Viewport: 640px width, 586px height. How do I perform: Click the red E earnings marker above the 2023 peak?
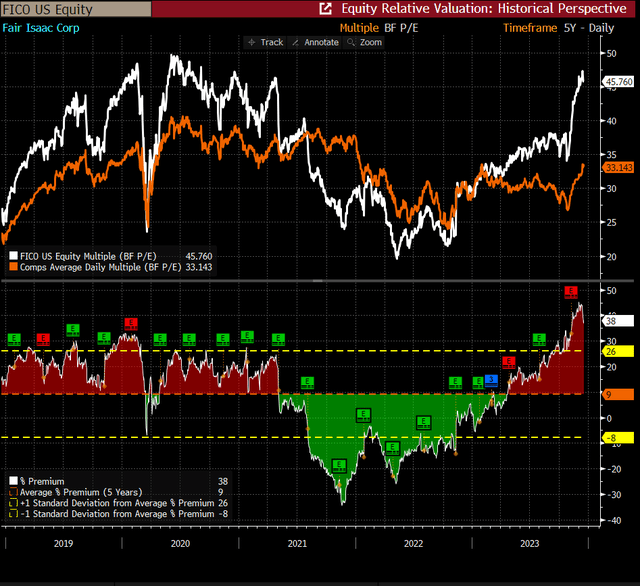tap(571, 292)
